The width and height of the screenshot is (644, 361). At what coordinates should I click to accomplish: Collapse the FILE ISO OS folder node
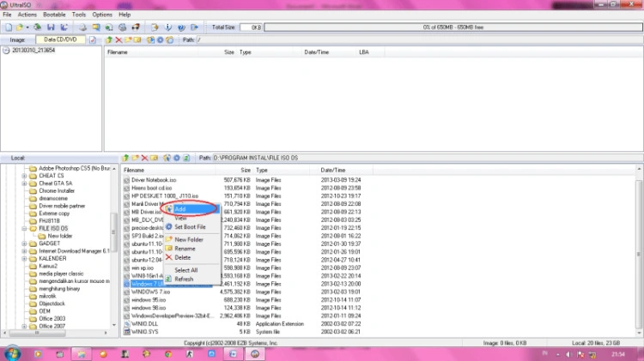(x=24, y=228)
